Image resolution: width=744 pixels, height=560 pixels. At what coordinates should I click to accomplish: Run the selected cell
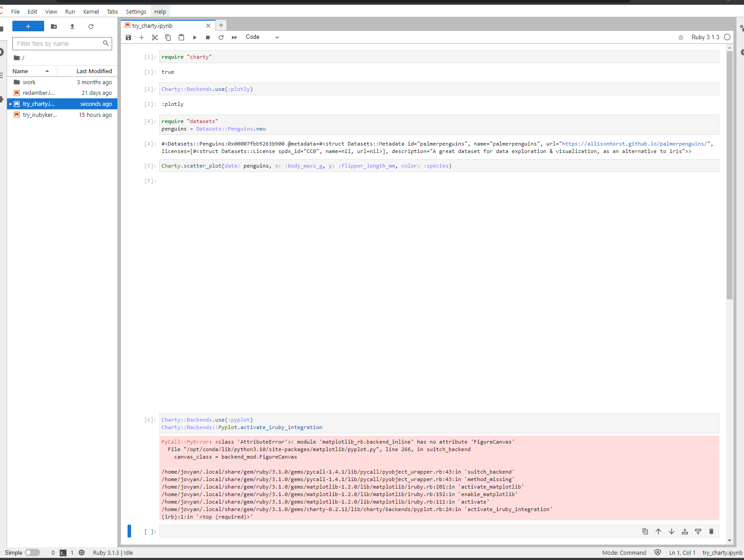pos(195,37)
